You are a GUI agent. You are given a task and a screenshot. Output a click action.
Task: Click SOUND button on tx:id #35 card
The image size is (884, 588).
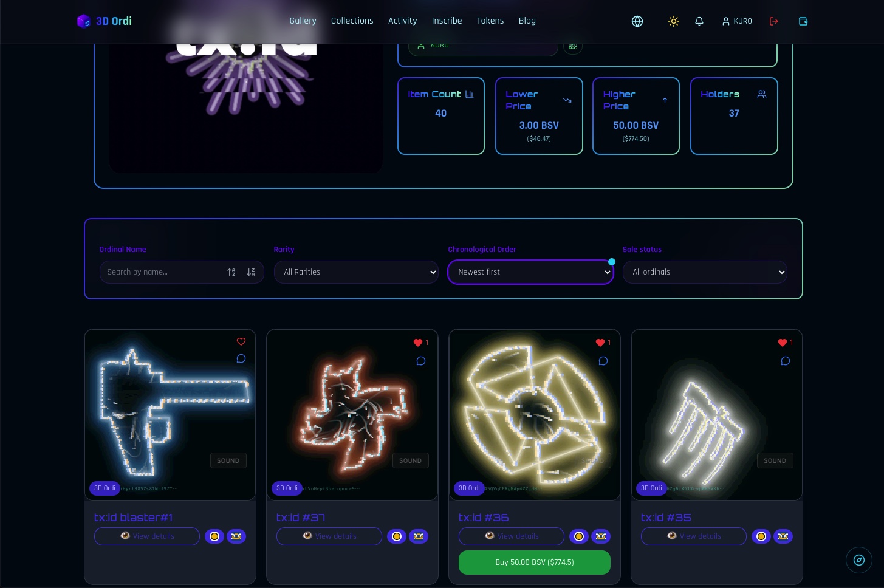pos(775,460)
